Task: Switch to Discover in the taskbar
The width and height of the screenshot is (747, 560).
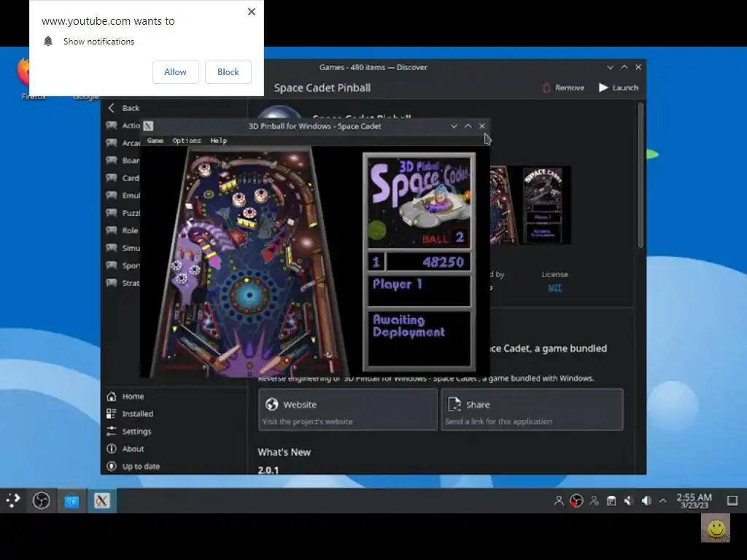Action: (x=72, y=500)
